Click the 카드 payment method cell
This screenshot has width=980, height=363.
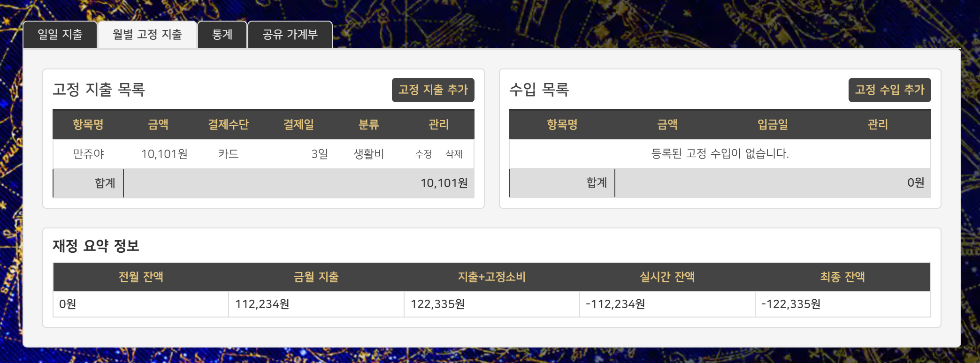228,154
